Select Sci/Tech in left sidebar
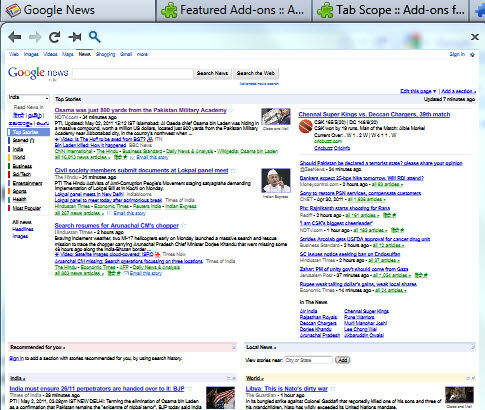Image resolution: width=485 pixels, height=410 pixels. point(22,174)
